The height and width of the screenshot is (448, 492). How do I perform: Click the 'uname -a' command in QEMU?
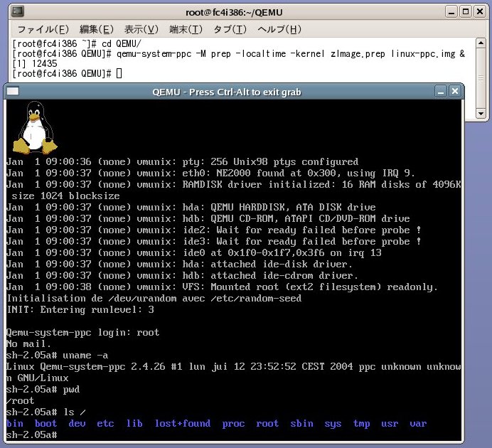[x=85, y=355]
